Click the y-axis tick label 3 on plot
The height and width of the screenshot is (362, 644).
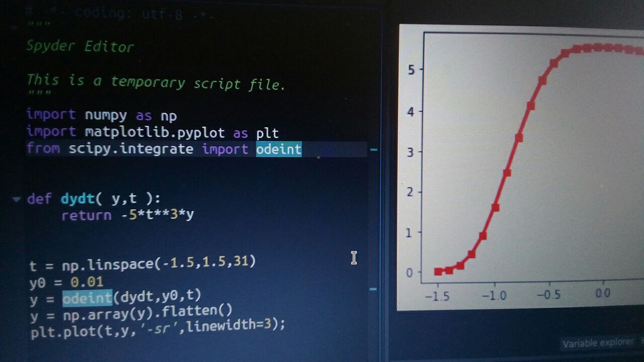tap(412, 152)
